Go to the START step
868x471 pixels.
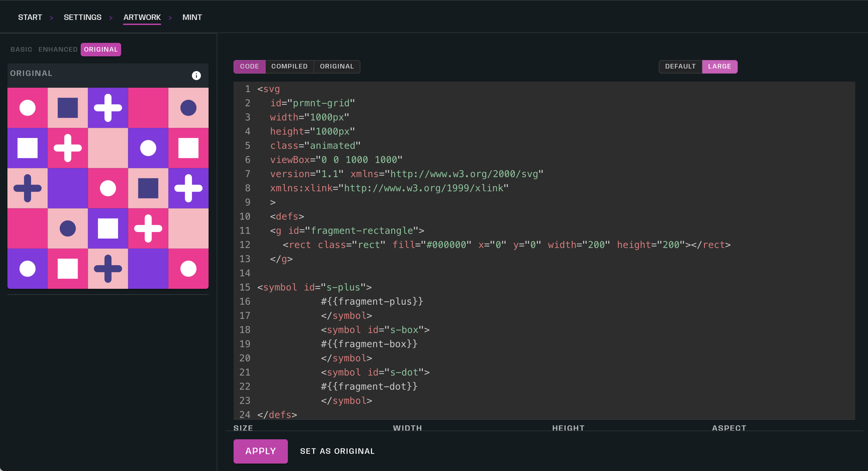(30, 17)
